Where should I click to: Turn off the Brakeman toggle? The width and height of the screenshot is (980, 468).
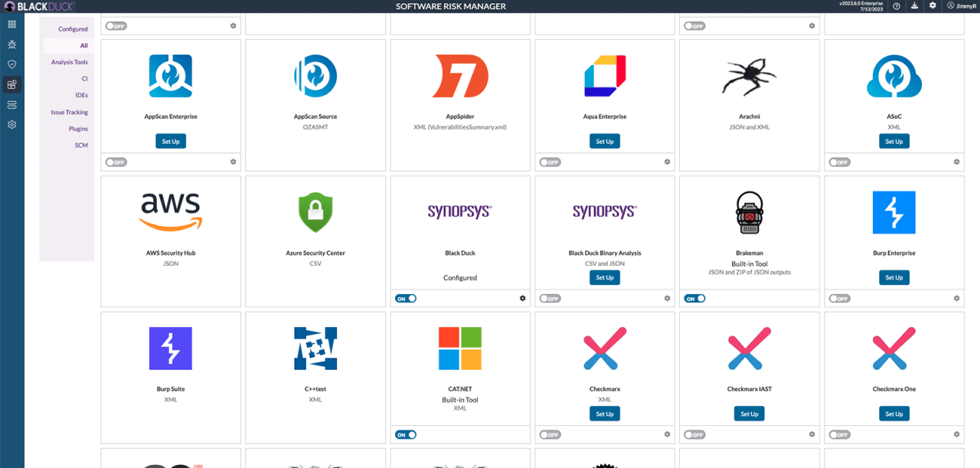coord(694,298)
